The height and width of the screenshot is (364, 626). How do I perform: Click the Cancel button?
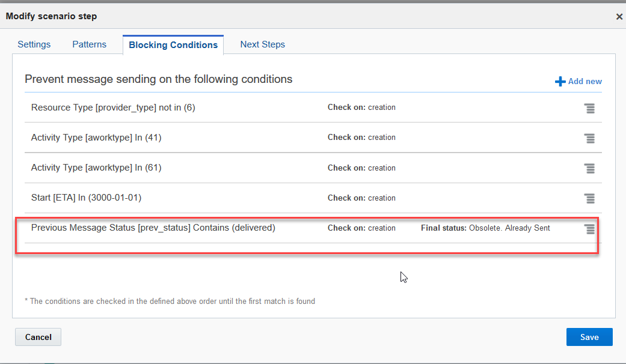pyautogui.click(x=38, y=337)
